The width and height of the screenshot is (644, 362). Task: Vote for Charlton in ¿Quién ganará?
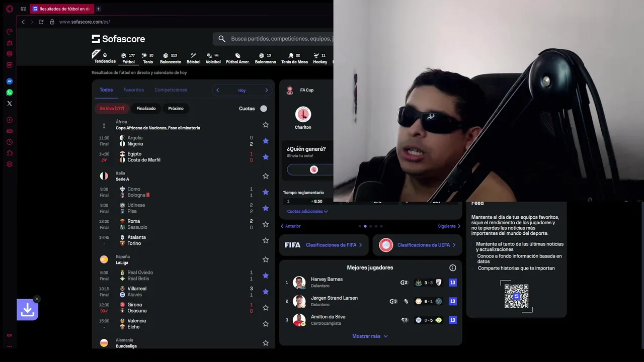(310, 169)
